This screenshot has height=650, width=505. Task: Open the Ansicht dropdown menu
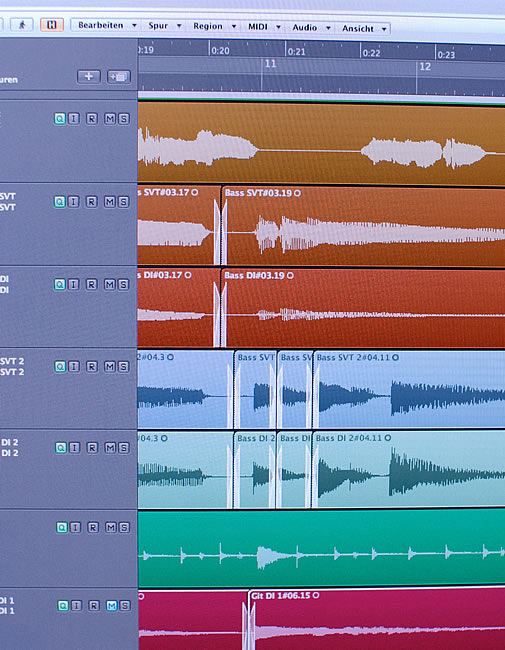(364, 29)
